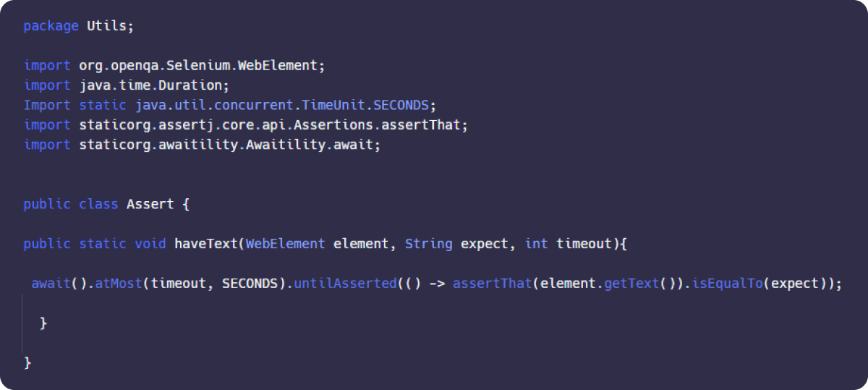This screenshot has height=390, width=868.
Task: Click the Assertions.assertThat import path
Action: [x=273, y=125]
